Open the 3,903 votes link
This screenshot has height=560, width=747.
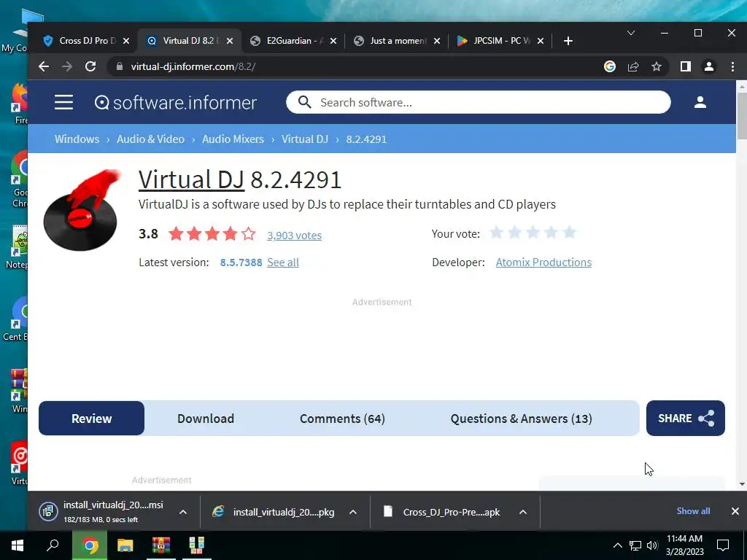pos(294,236)
